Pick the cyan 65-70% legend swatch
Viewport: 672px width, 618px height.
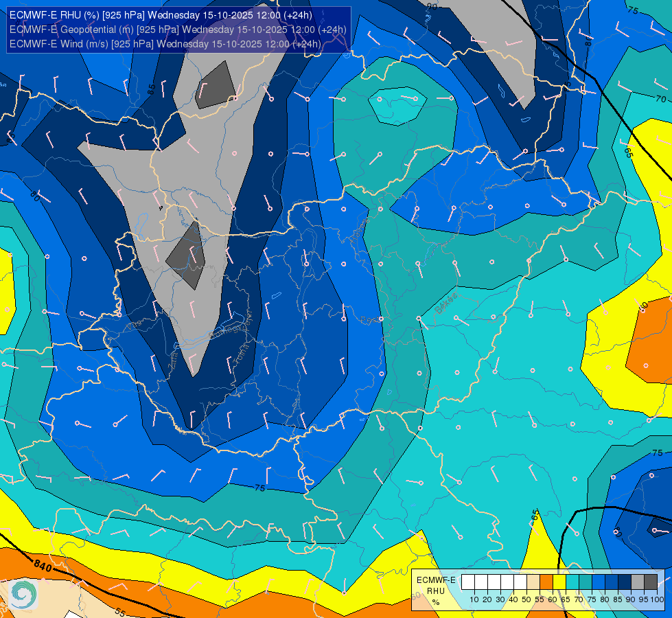point(572,582)
